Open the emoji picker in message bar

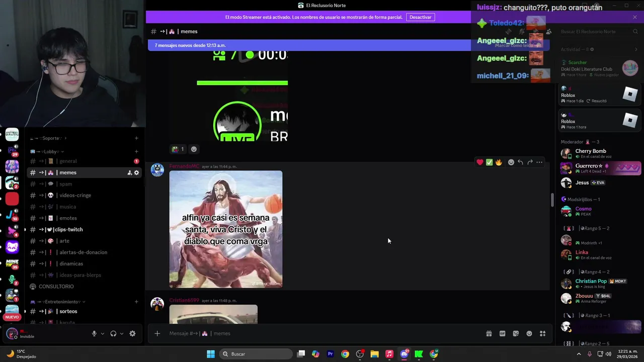coord(529,333)
